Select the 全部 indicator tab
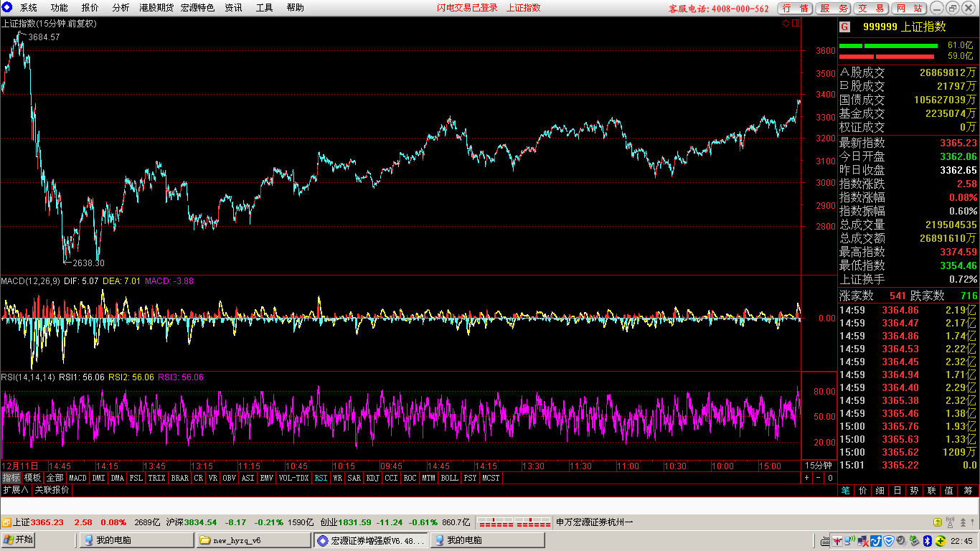980x551 pixels. coord(55,478)
